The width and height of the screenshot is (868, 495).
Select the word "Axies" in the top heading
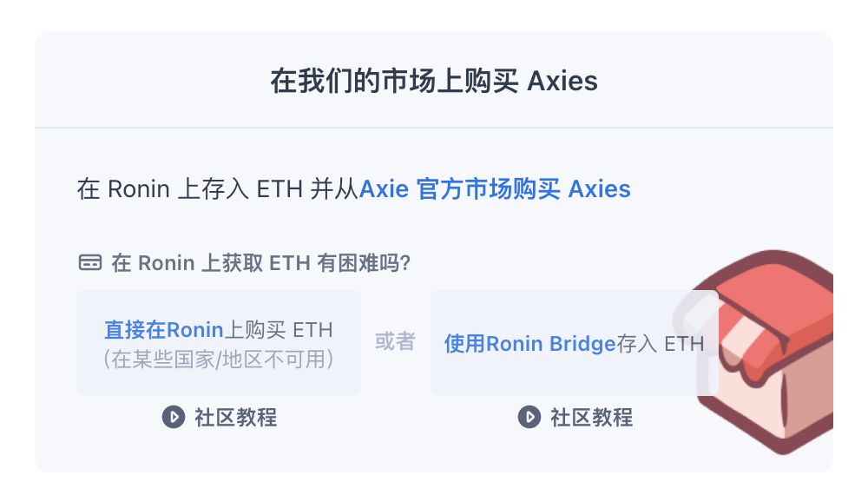tap(562, 82)
